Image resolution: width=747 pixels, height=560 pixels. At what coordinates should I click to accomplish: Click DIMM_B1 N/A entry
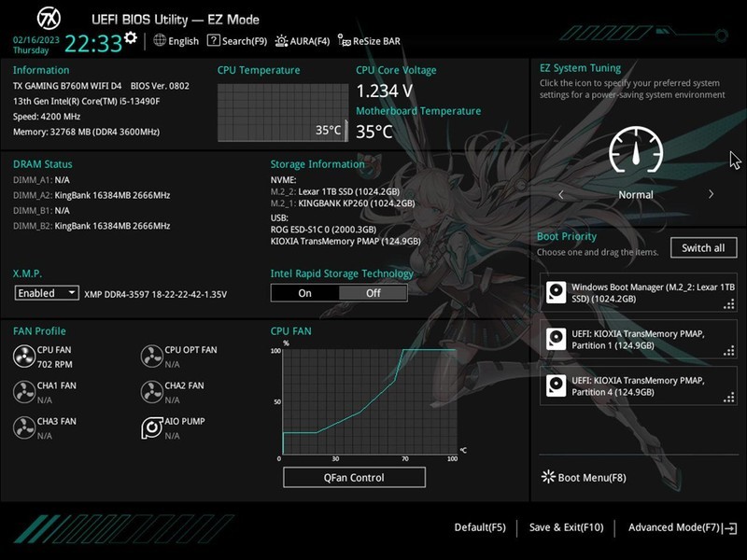tap(41, 211)
